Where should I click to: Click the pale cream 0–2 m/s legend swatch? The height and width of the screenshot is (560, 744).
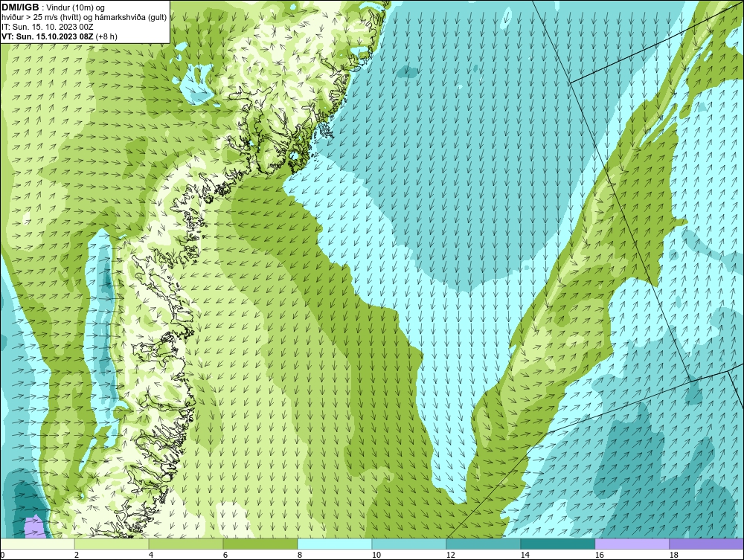[37, 544]
